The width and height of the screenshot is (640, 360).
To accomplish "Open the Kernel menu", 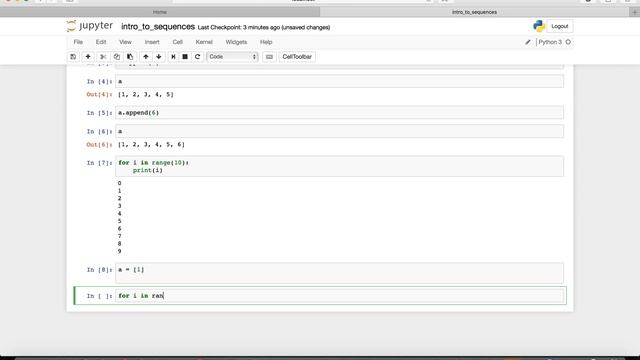I will [204, 42].
